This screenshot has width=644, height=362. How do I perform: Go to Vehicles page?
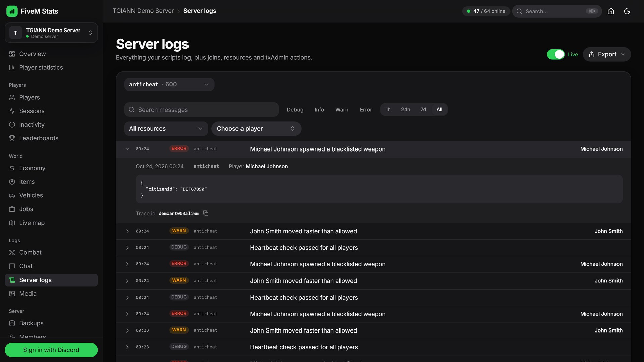51,195
